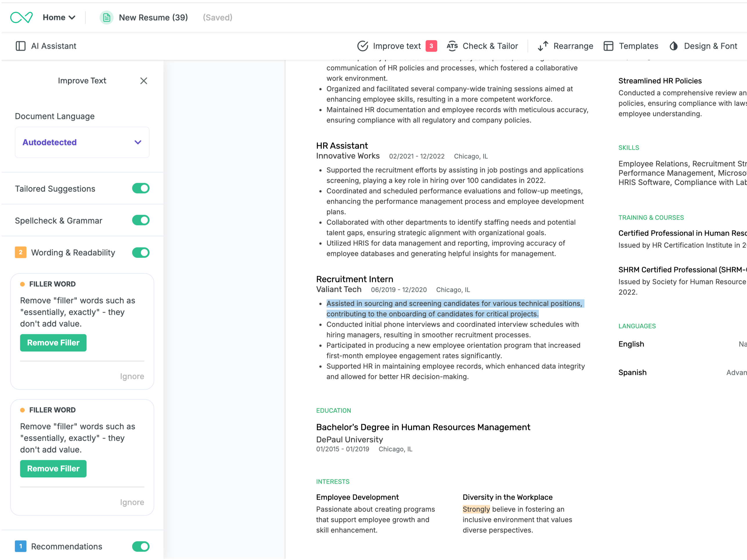747x560 pixels.
Task: Switch off the Recommendations toggle
Action: (141, 546)
